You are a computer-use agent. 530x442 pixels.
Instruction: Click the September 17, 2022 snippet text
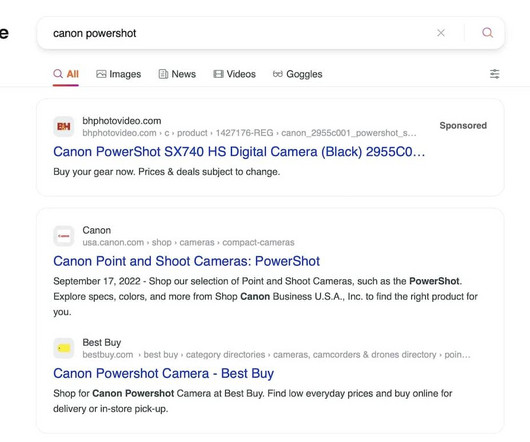click(x=265, y=296)
